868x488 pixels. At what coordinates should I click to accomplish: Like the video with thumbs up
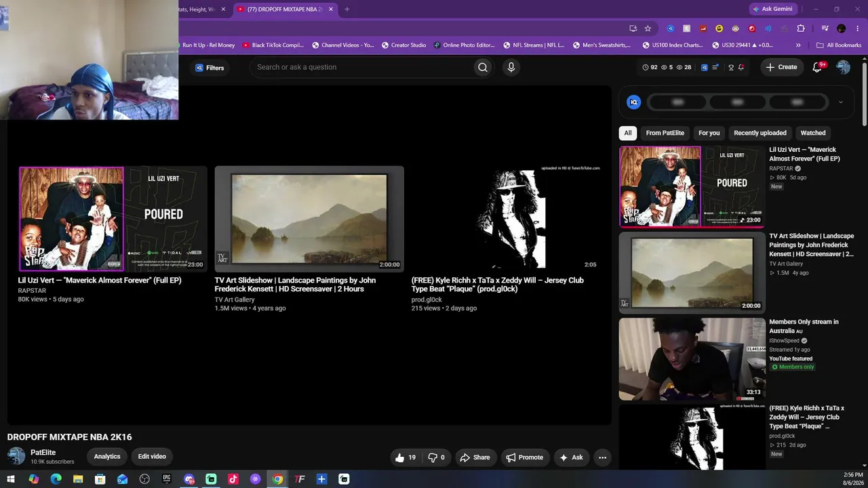(406, 457)
